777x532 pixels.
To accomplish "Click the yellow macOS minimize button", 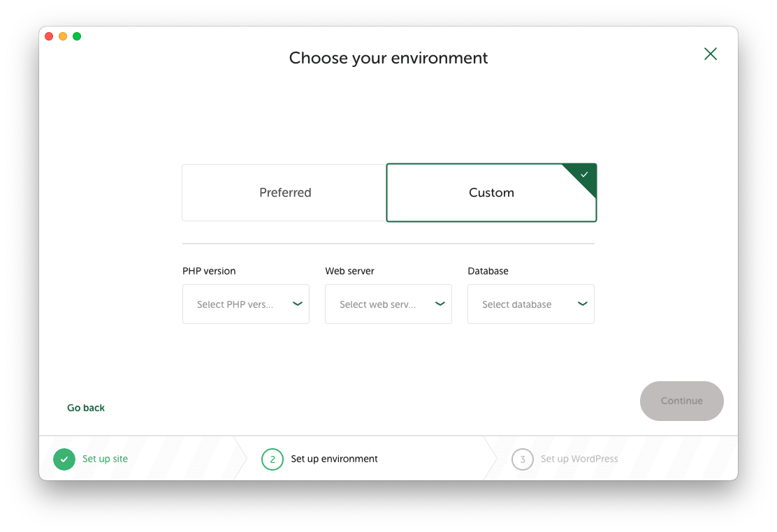I will [x=63, y=36].
